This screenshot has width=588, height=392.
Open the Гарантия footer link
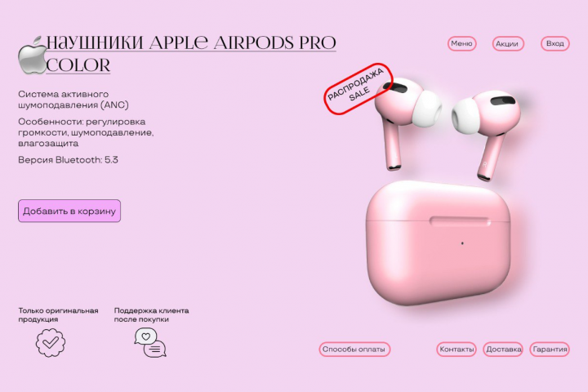[550, 350]
